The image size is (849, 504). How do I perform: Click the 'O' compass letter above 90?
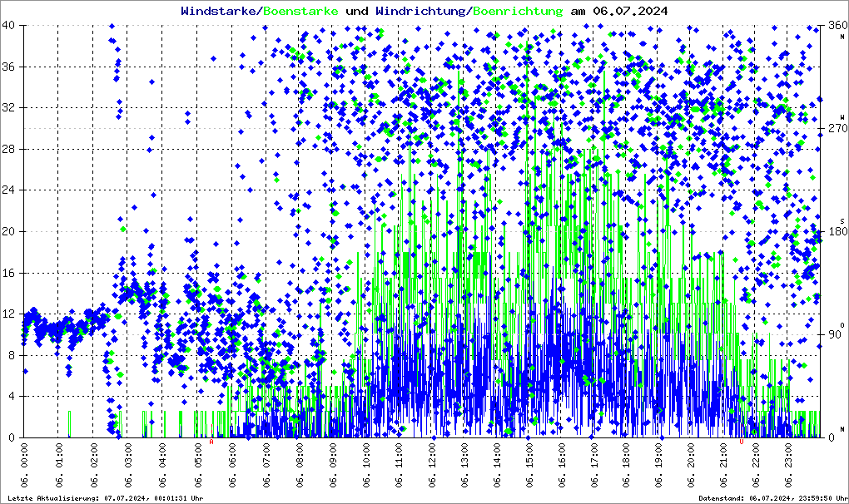coord(842,324)
